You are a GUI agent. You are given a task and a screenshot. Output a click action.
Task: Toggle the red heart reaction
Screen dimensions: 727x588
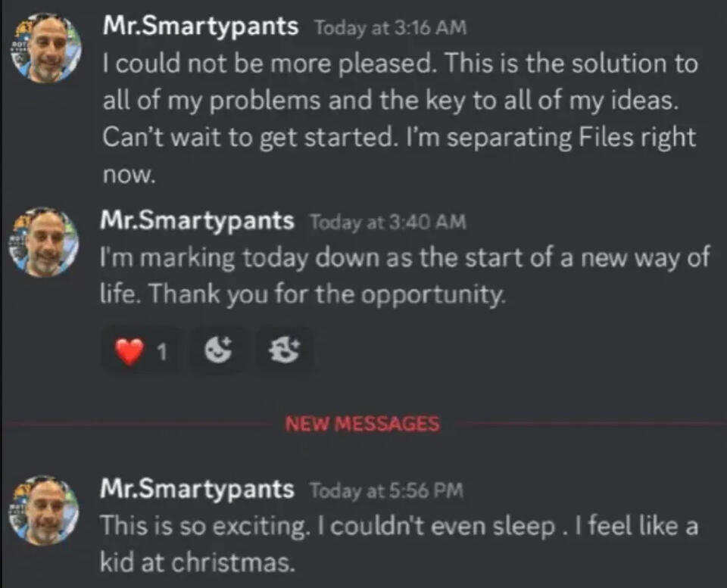[130, 352]
